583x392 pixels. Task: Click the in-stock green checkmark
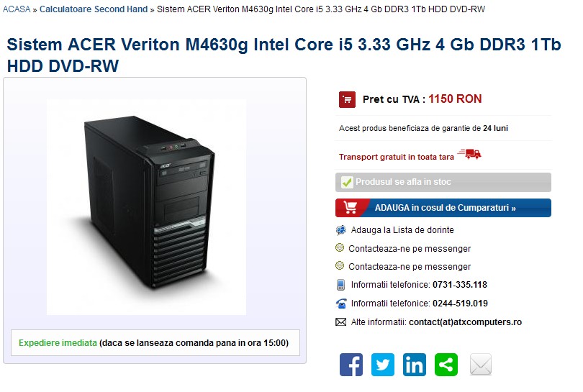pyautogui.click(x=347, y=182)
